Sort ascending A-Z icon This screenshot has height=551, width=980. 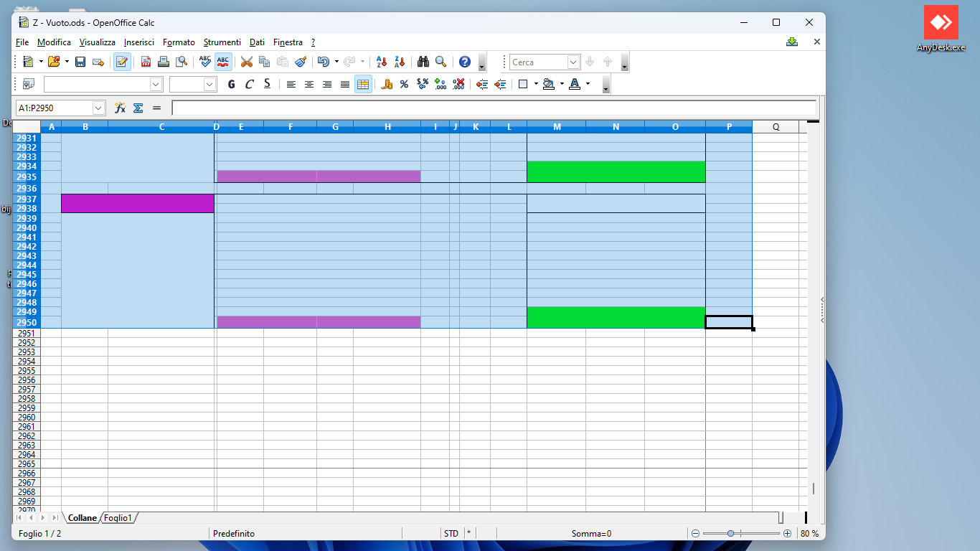[x=382, y=62]
